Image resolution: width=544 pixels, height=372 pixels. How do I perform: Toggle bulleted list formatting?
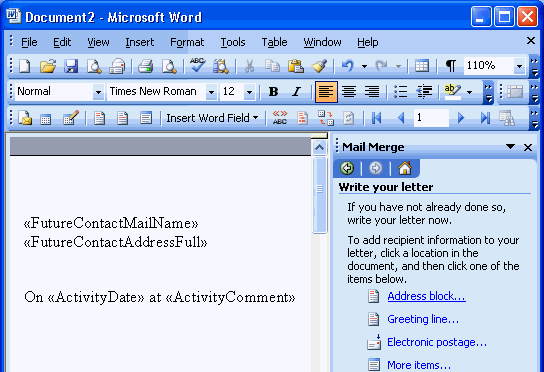tap(400, 92)
